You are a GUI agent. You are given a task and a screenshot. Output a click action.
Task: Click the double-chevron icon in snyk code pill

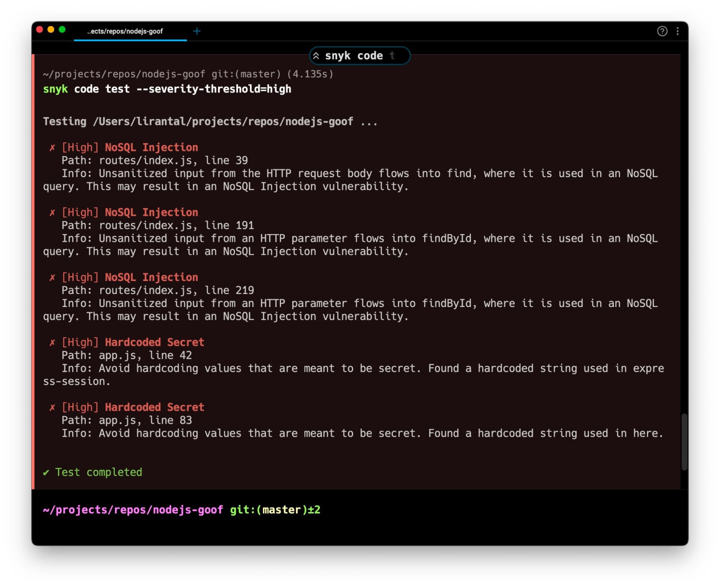(x=316, y=56)
